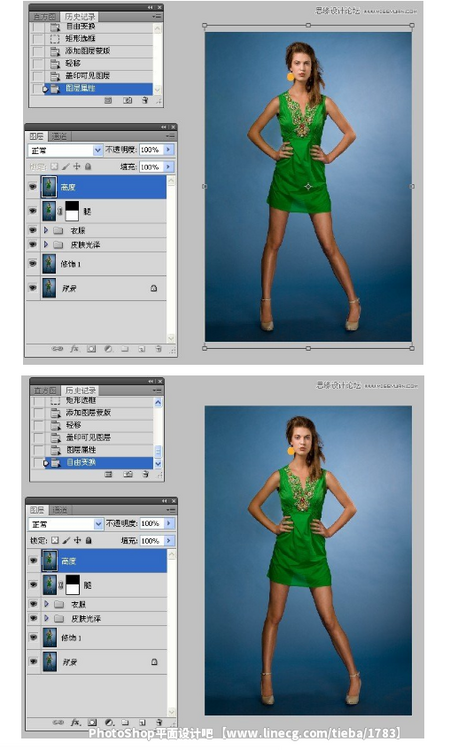Upper screenshot: open 正常 blend mode dropdown
Screen dimensions: 450x750
click(x=98, y=150)
